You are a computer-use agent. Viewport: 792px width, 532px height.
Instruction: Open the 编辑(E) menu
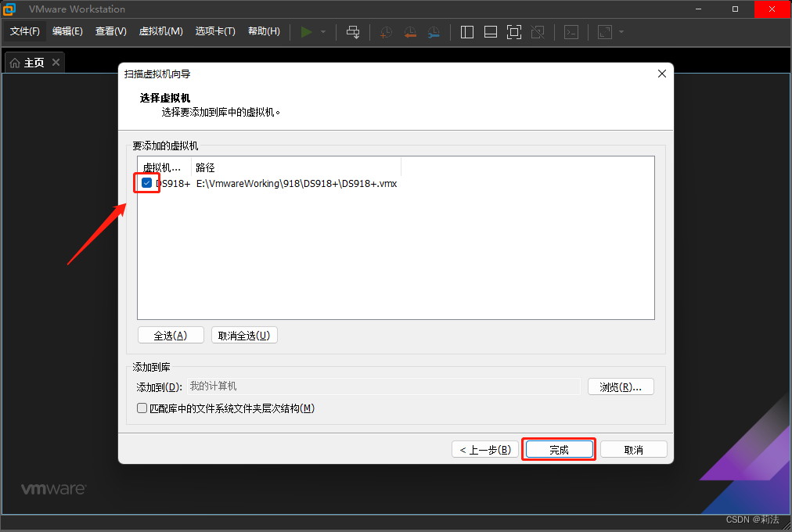coord(67,31)
